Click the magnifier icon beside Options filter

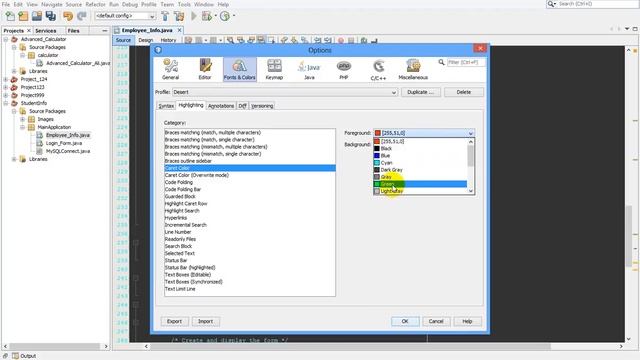[x=441, y=62]
